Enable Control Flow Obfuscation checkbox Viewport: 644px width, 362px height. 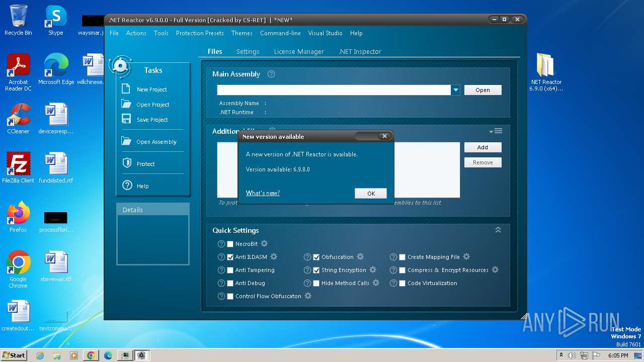pos(230,296)
